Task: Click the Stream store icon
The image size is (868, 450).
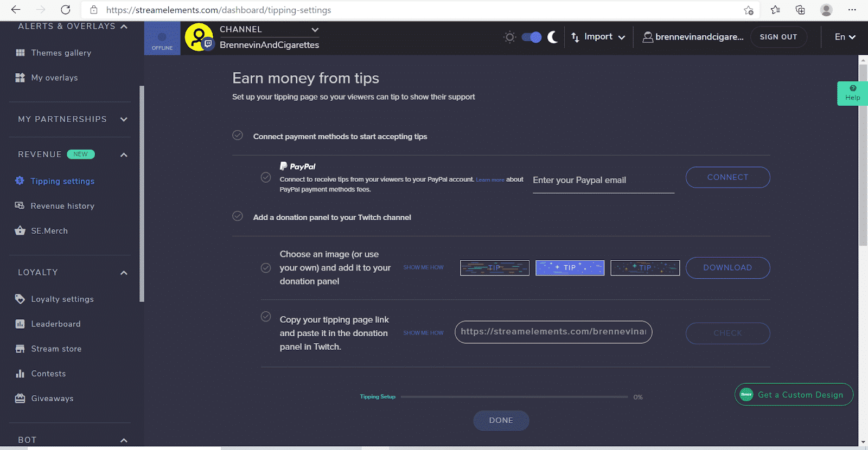Action: [20, 349]
